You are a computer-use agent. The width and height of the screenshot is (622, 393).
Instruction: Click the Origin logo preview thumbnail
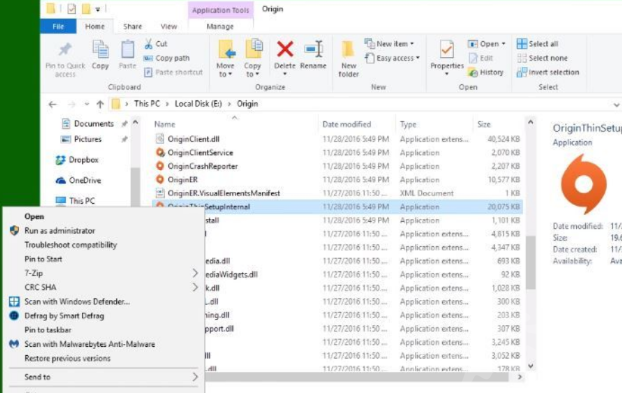(583, 184)
